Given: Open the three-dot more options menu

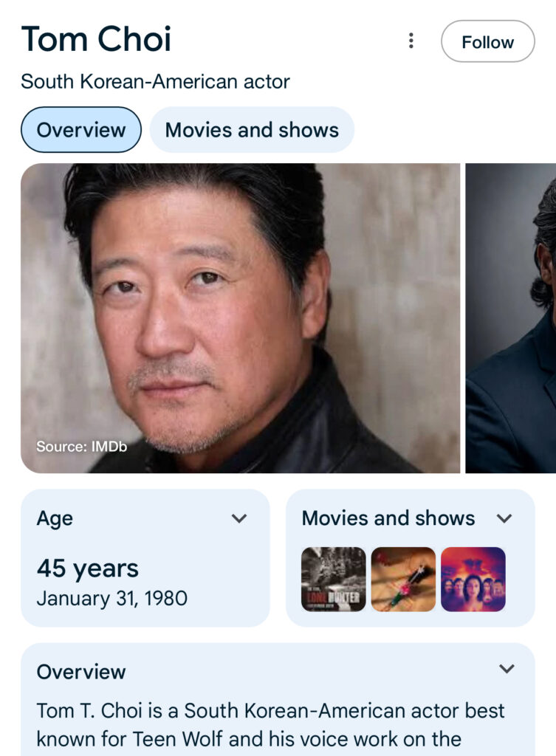Looking at the screenshot, I should pyautogui.click(x=411, y=41).
